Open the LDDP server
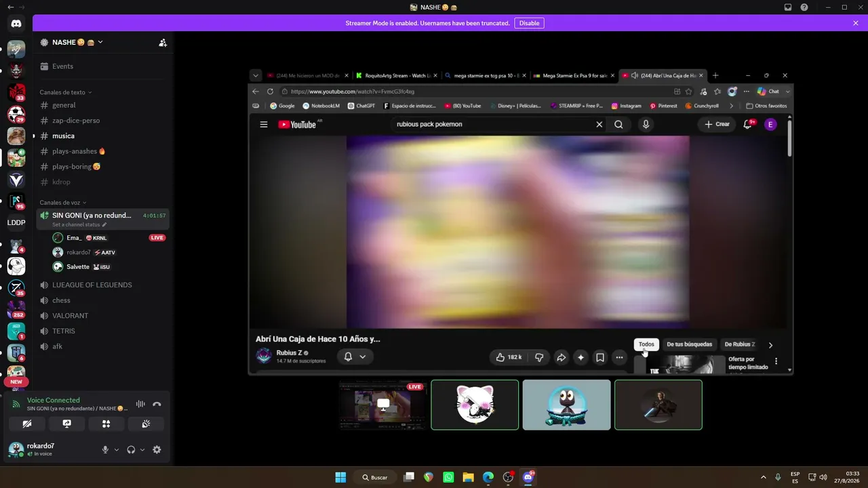This screenshot has width=868, height=488. pos(16,222)
